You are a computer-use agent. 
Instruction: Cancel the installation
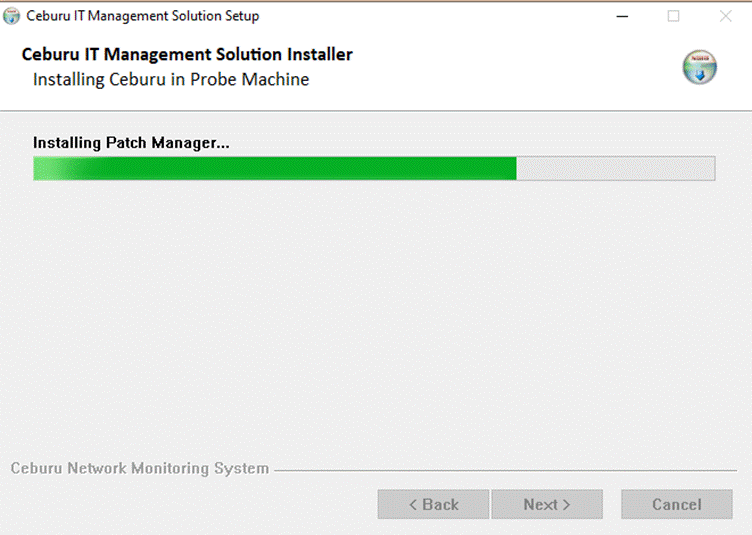pos(677,504)
